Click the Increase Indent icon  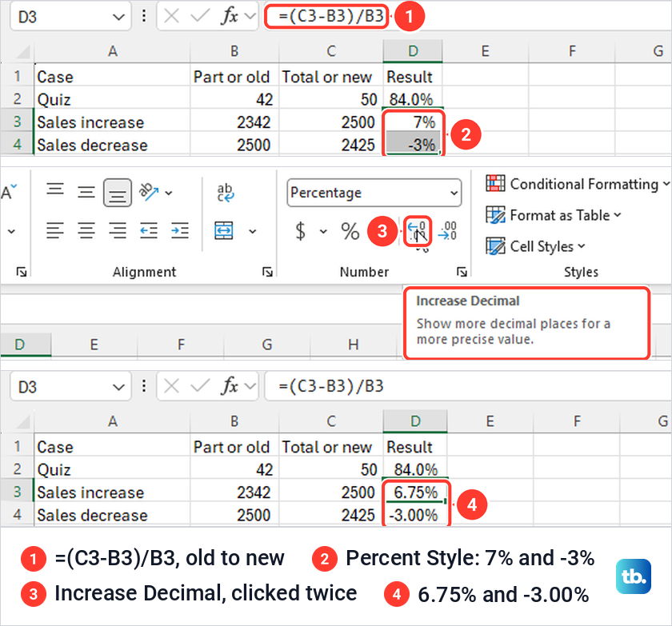(179, 231)
